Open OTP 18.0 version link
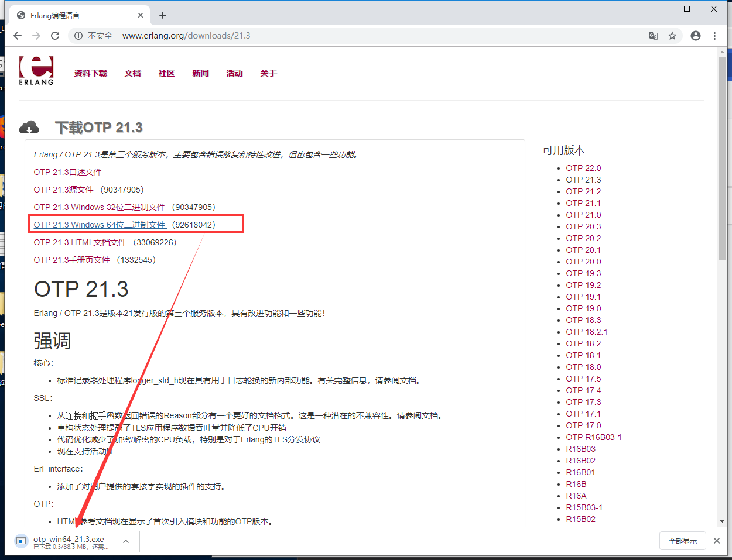The height and width of the screenshot is (560, 732). (x=583, y=367)
